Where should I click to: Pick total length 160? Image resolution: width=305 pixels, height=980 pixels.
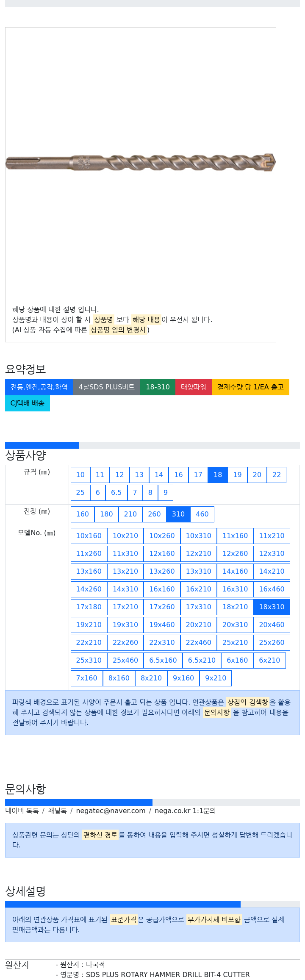click(x=83, y=514)
